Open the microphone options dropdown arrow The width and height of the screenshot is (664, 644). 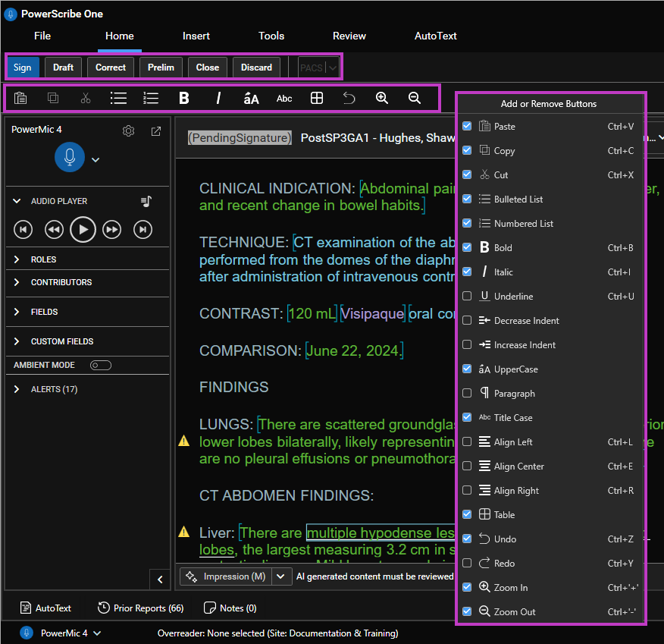click(x=96, y=160)
